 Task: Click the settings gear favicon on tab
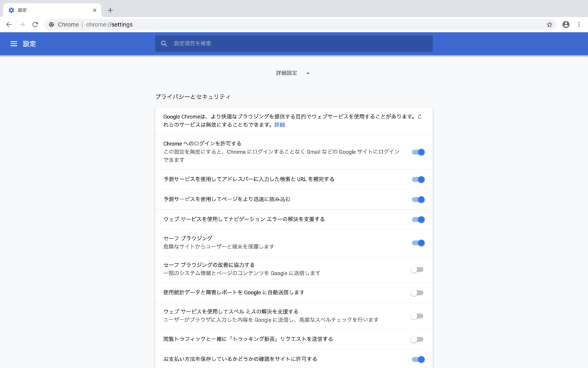click(x=11, y=10)
